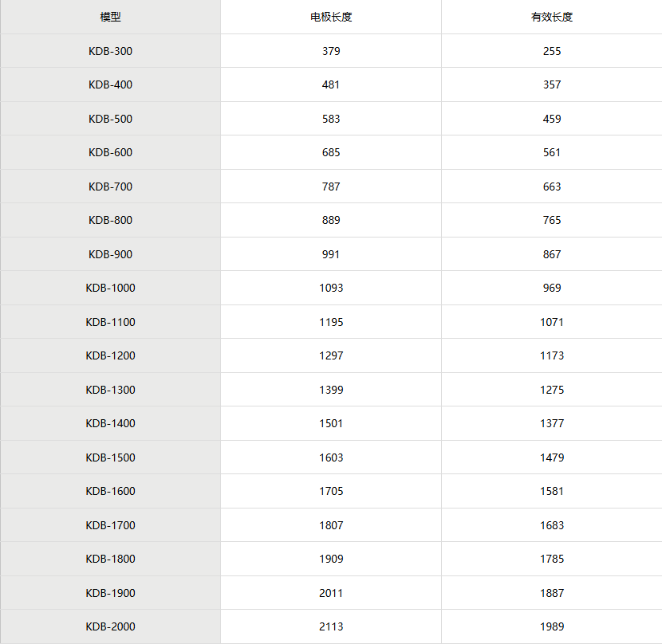Click the KDB-2000 row label
The height and width of the screenshot is (644, 662).
click(111, 626)
